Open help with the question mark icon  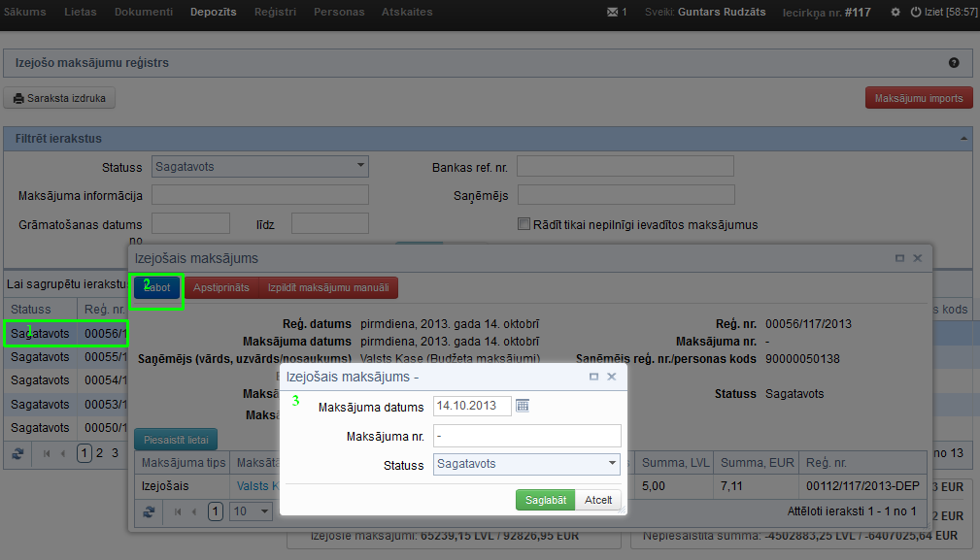953,63
